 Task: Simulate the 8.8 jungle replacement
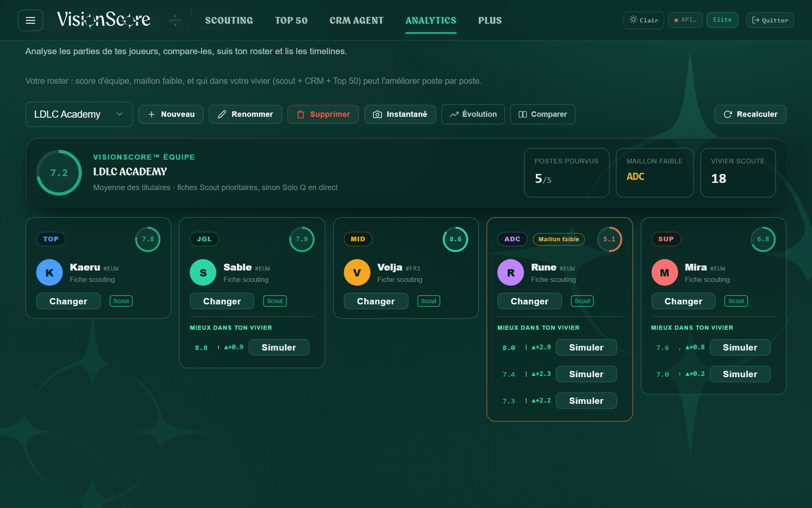[279, 348]
